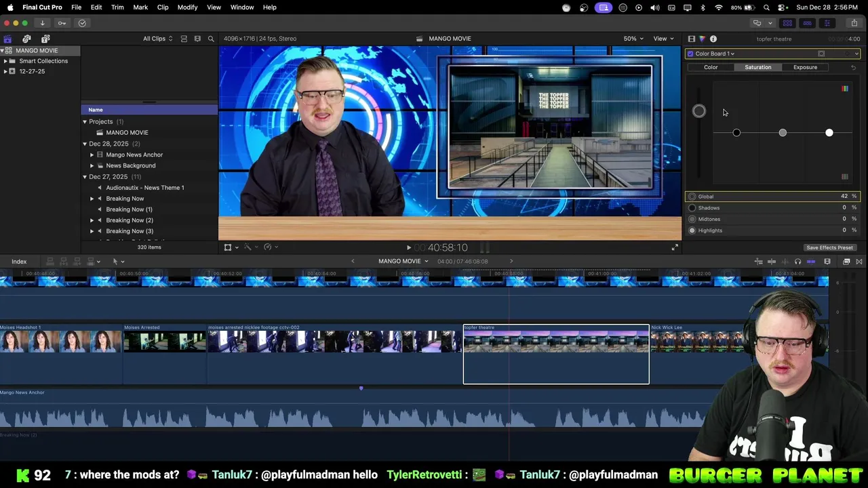868x488 pixels.
Task: Open the Keyword Editor key button
Action: coord(62,23)
